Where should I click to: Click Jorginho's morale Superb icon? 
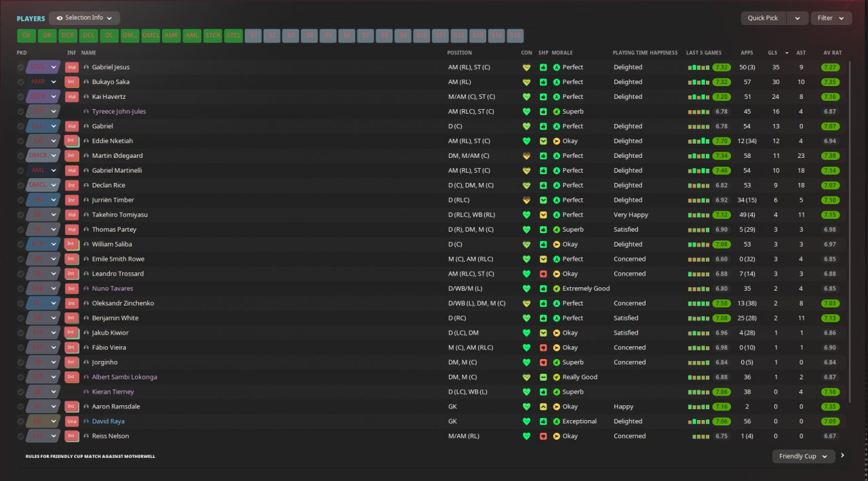(557, 362)
